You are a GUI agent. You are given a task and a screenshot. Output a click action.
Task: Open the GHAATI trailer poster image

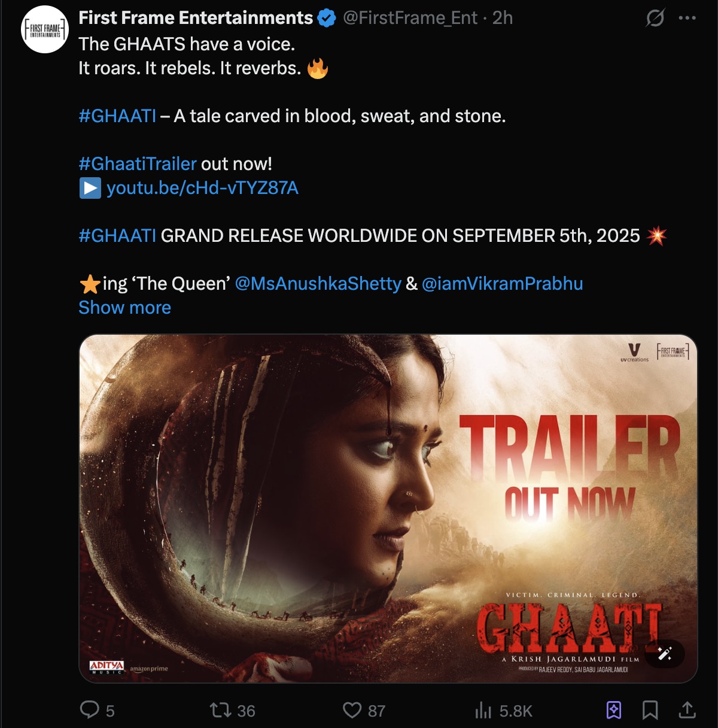click(388, 508)
